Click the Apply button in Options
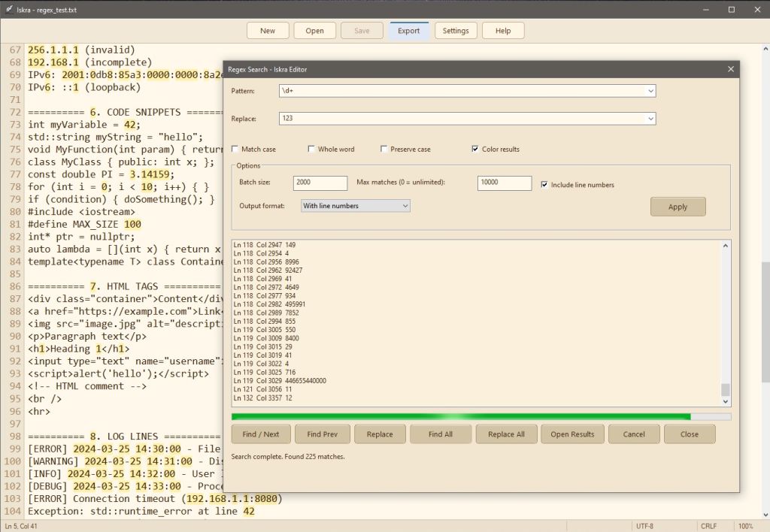The width and height of the screenshot is (770, 532). coord(678,207)
